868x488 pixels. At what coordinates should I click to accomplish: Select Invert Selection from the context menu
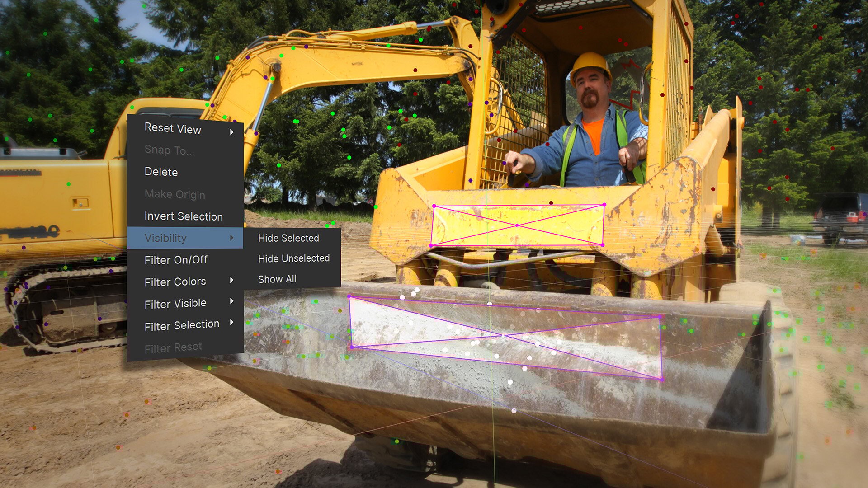183,216
